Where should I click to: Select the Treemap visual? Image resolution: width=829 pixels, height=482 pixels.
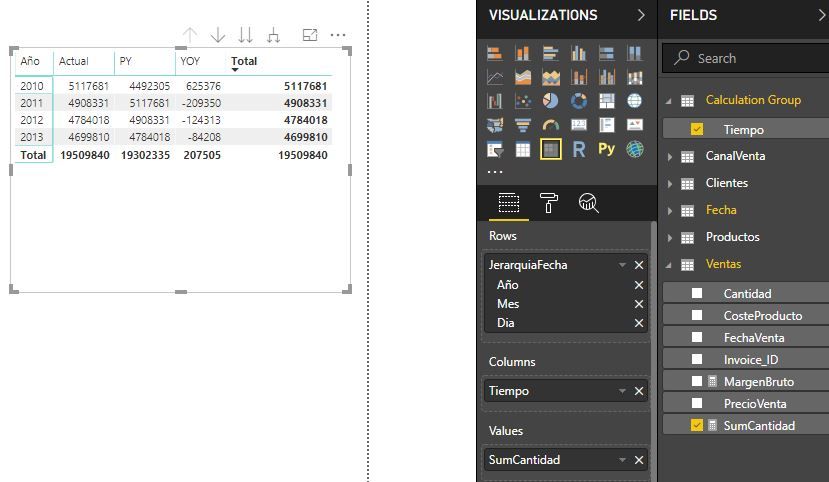pos(606,100)
